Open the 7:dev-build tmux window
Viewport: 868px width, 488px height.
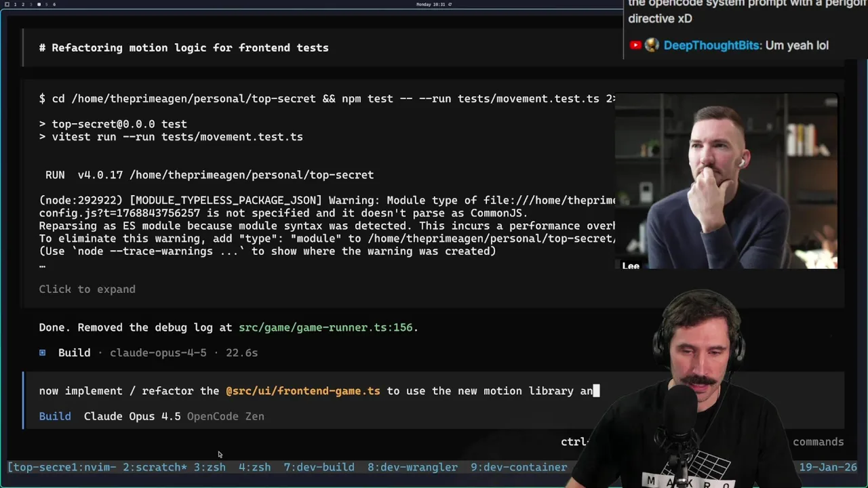coord(319,467)
